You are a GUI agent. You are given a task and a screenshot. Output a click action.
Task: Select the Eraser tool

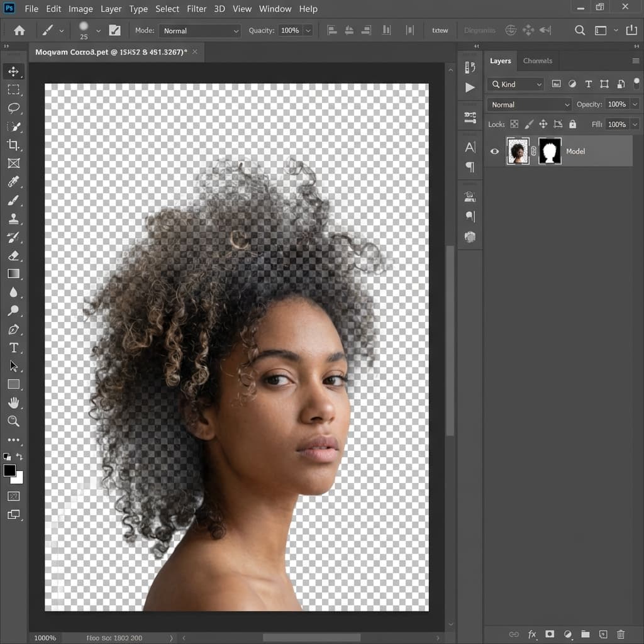[x=14, y=255]
